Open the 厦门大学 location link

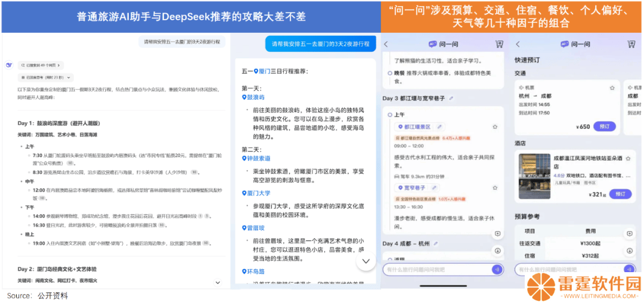click(256, 193)
